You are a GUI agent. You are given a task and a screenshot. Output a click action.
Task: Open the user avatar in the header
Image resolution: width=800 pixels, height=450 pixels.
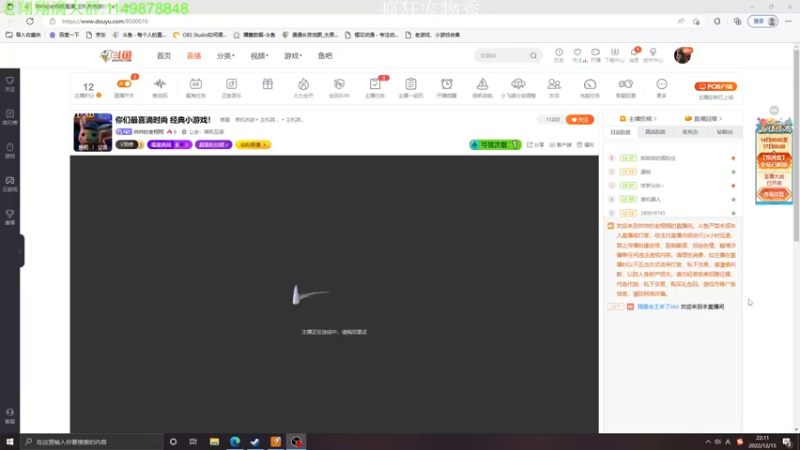(x=682, y=55)
